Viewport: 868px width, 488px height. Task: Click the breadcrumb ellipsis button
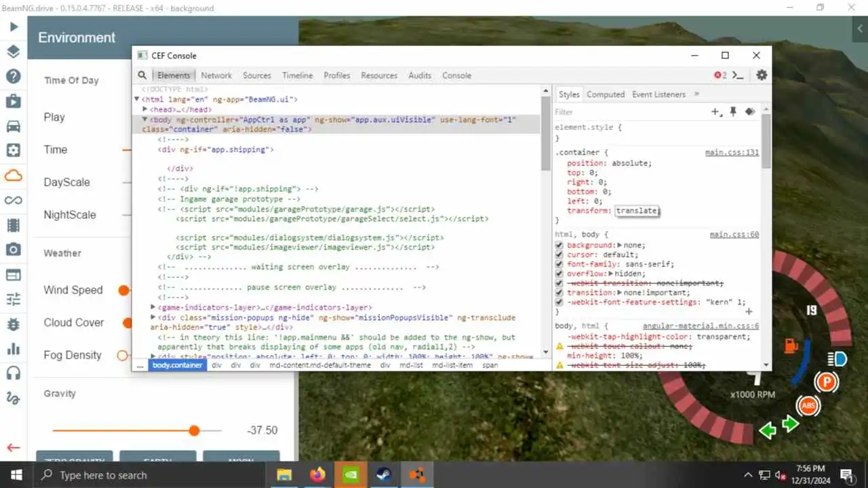(140, 365)
